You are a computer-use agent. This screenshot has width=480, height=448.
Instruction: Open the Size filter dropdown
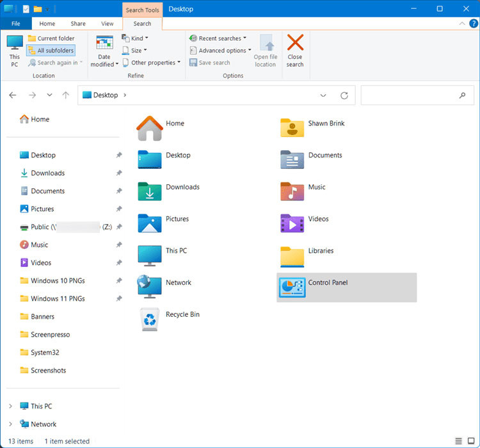[x=134, y=50]
